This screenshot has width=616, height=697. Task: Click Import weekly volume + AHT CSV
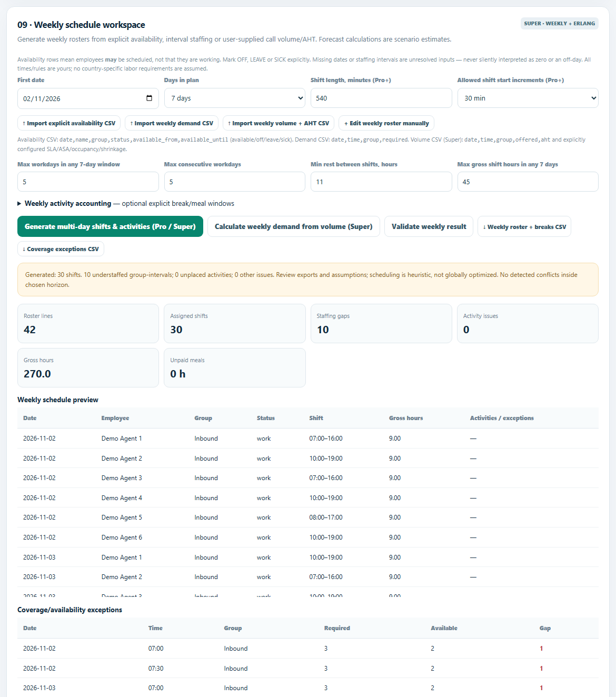pyautogui.click(x=279, y=123)
